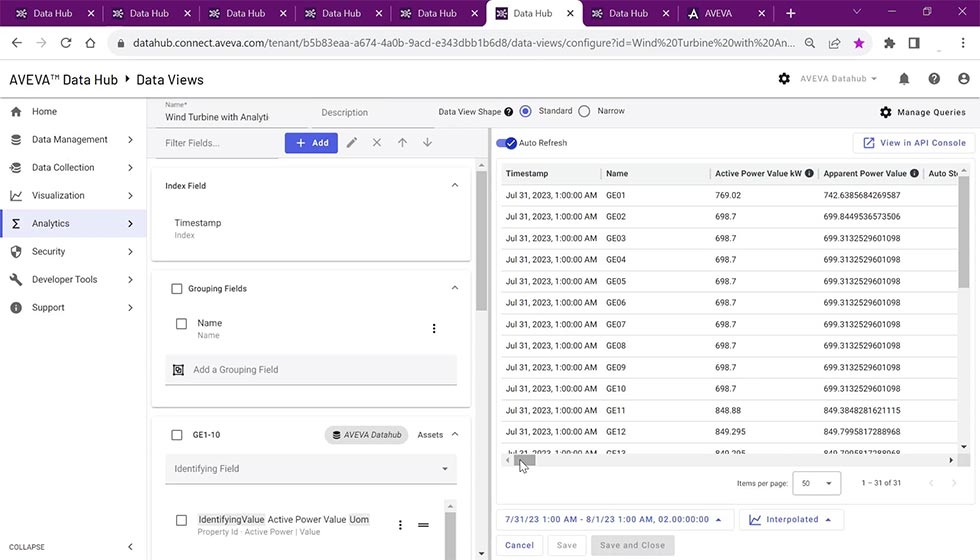Click Active Power Value kW info icon

coord(809,174)
